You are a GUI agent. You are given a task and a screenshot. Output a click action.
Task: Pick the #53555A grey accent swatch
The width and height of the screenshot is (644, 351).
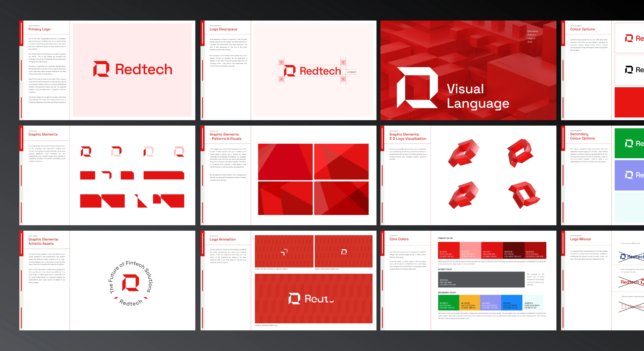pos(481,280)
